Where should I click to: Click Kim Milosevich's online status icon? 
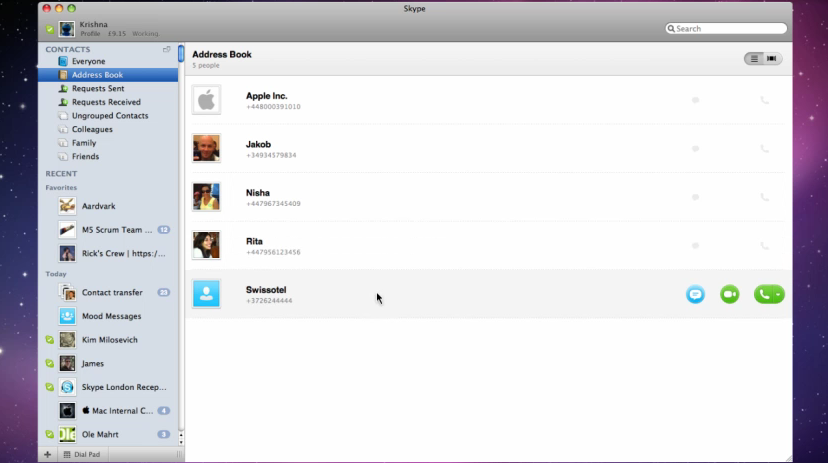click(50, 340)
